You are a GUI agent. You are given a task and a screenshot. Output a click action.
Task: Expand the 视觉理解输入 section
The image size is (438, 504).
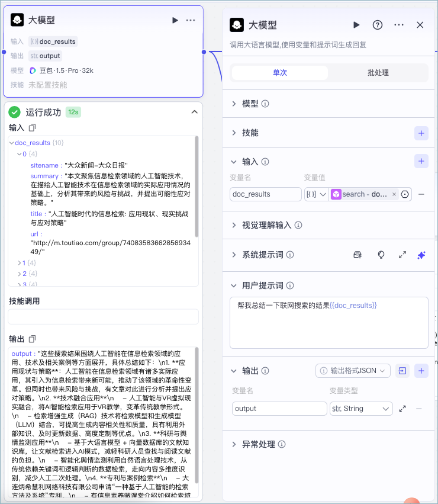click(x=234, y=225)
